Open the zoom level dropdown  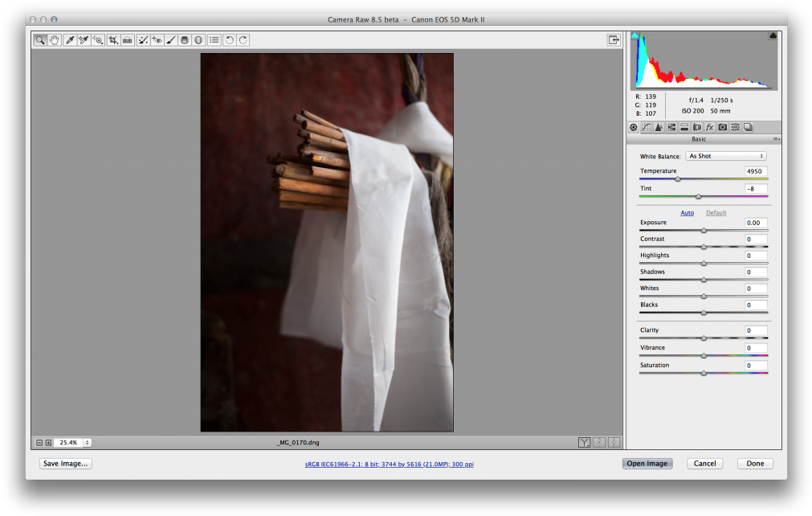pyautogui.click(x=87, y=442)
